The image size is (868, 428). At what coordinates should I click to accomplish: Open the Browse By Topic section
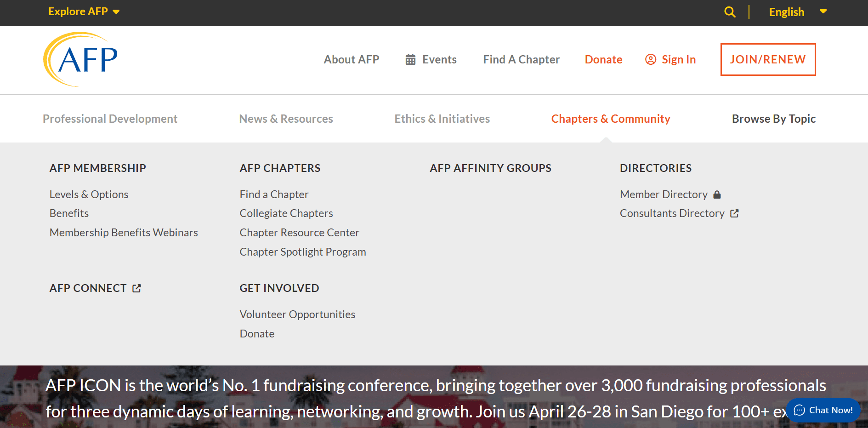tap(773, 119)
